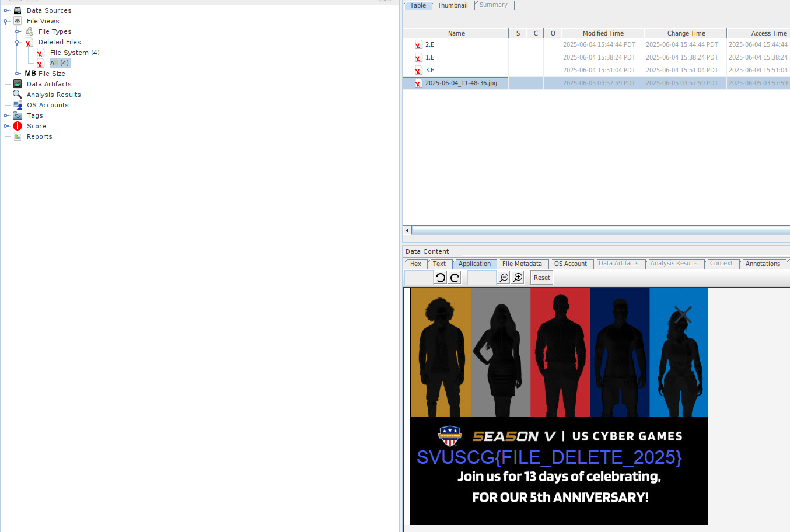Viewport: 790px width, 532px height.
Task: Click the Data Artifacts icon
Action: (x=18, y=84)
